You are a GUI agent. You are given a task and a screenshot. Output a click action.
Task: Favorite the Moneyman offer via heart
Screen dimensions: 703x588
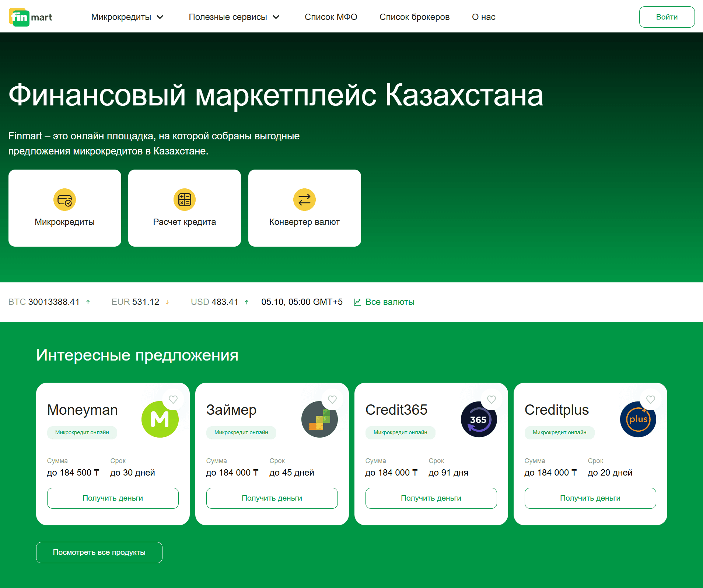tap(173, 399)
